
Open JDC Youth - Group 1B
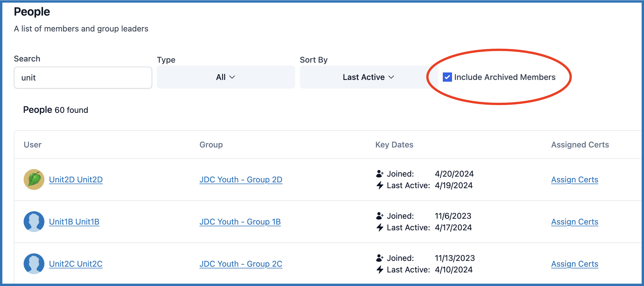tap(240, 222)
